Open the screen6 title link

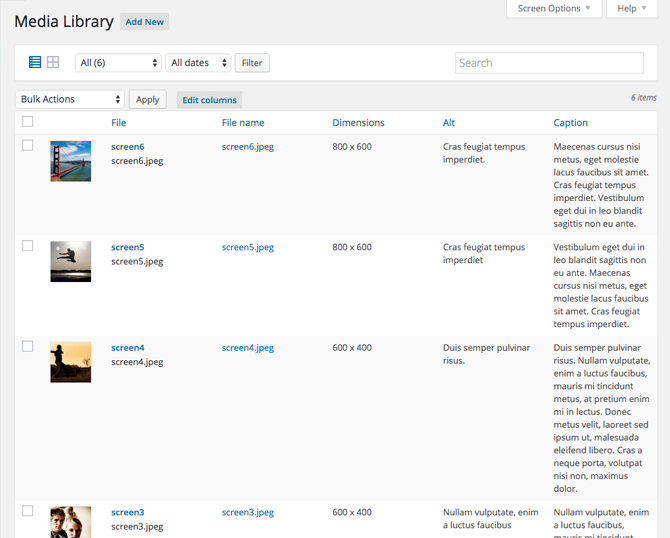[x=128, y=147]
